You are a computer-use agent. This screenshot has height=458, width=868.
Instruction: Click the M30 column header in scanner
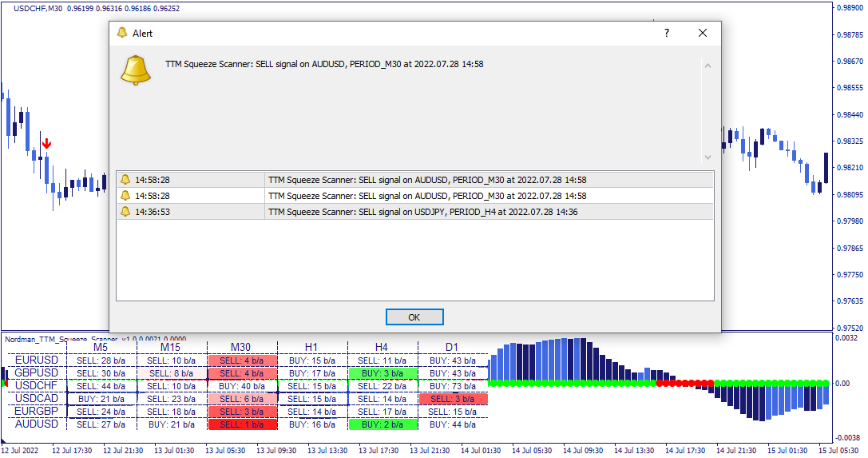point(241,347)
